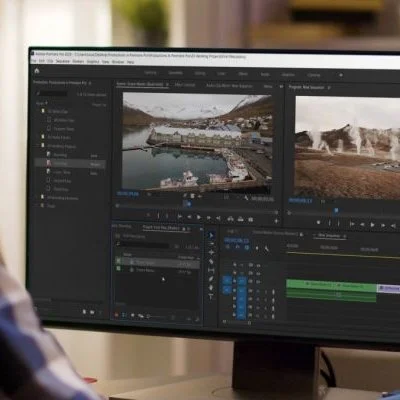Open Source monitor button editor plus
400x400 pixels.
tap(276, 221)
